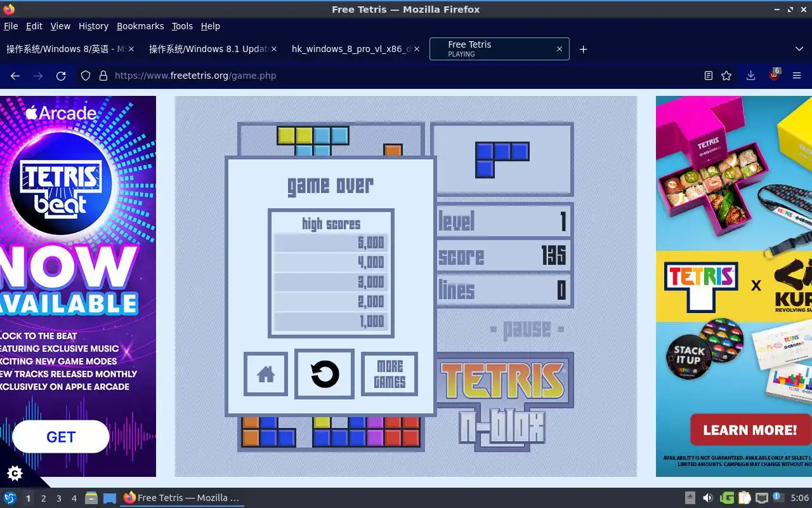The height and width of the screenshot is (508, 812).
Task: Click the 4,000 high score row
Action: (x=331, y=262)
